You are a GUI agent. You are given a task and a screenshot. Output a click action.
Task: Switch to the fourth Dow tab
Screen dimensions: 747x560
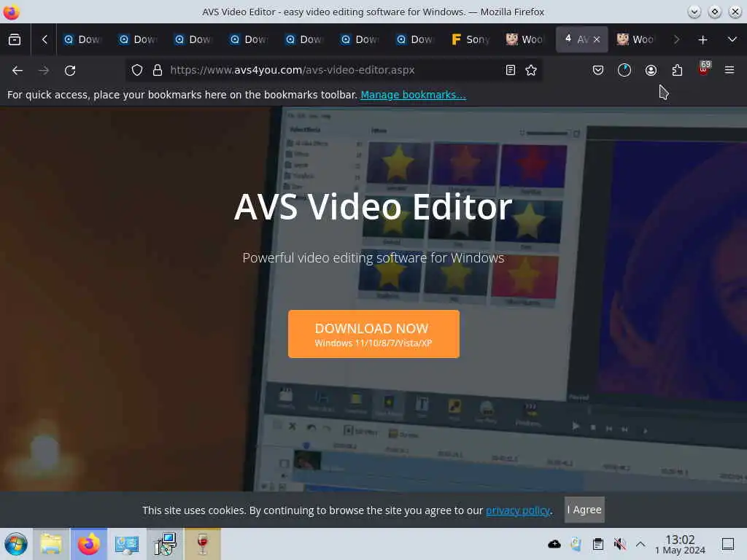(249, 39)
